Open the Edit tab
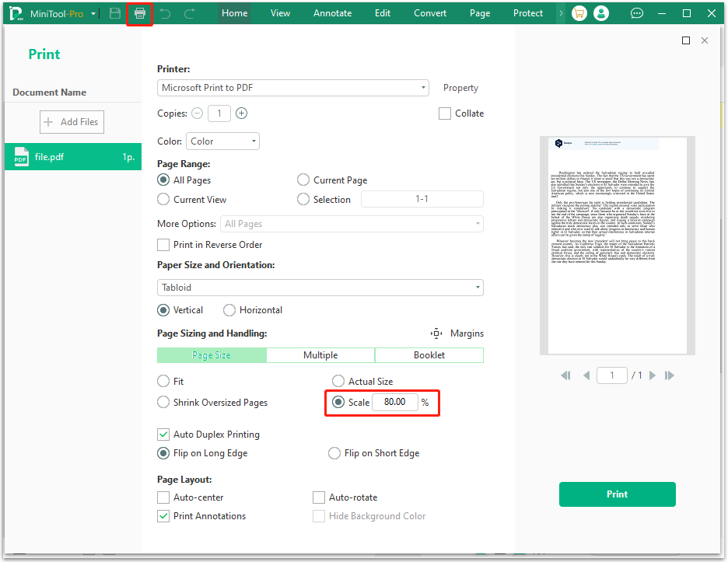This screenshot has height=562, width=728. (383, 13)
